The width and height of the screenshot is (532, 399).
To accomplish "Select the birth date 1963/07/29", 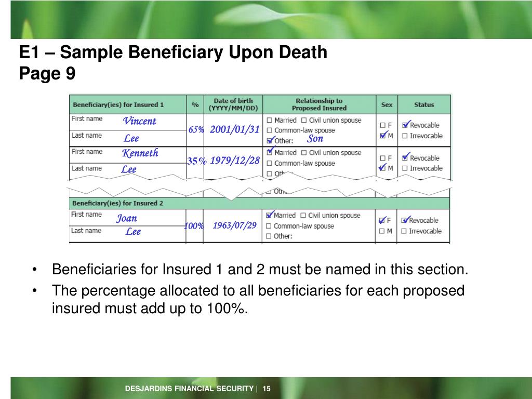I will (235, 225).
